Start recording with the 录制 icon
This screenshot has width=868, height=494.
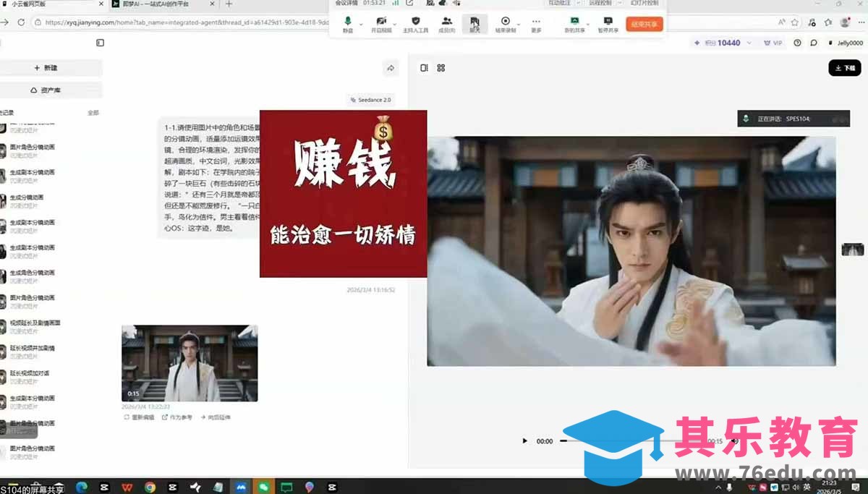tap(506, 24)
